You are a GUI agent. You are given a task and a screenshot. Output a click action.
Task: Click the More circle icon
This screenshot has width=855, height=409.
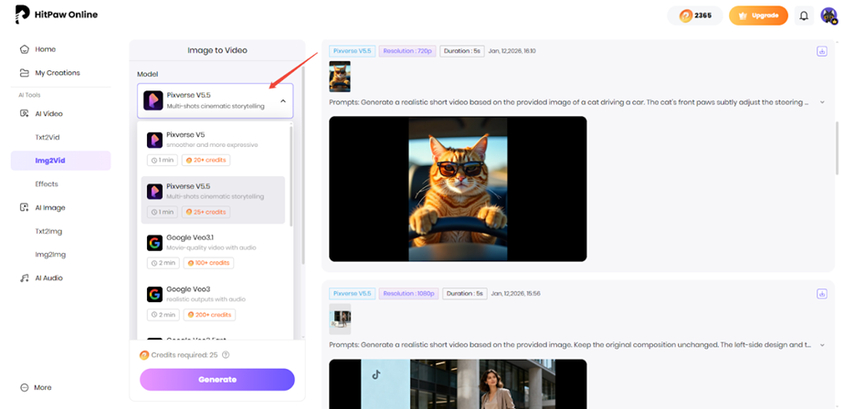coord(24,388)
